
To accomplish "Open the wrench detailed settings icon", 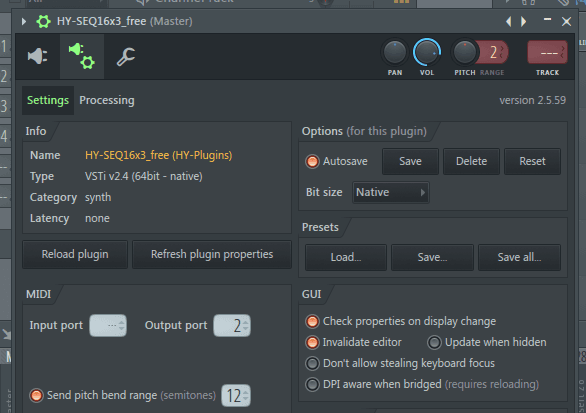I will point(126,57).
